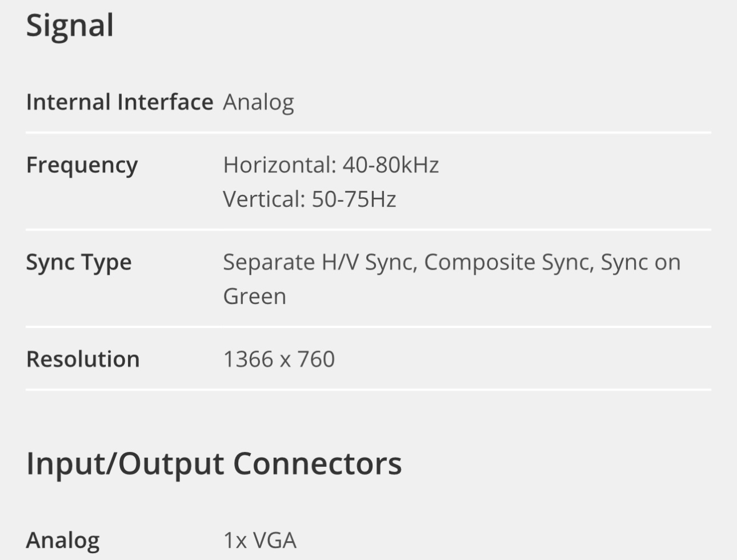
Task: Select the Sync Type row label
Action: pos(79,262)
